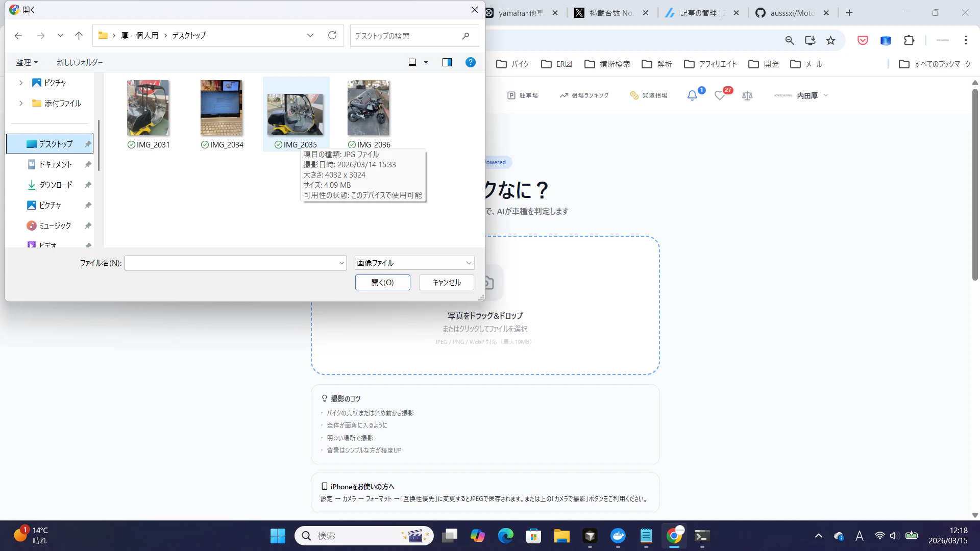This screenshot has width=980, height=551.
Task: Select ミュージック in quick access
Action: coord(50,226)
